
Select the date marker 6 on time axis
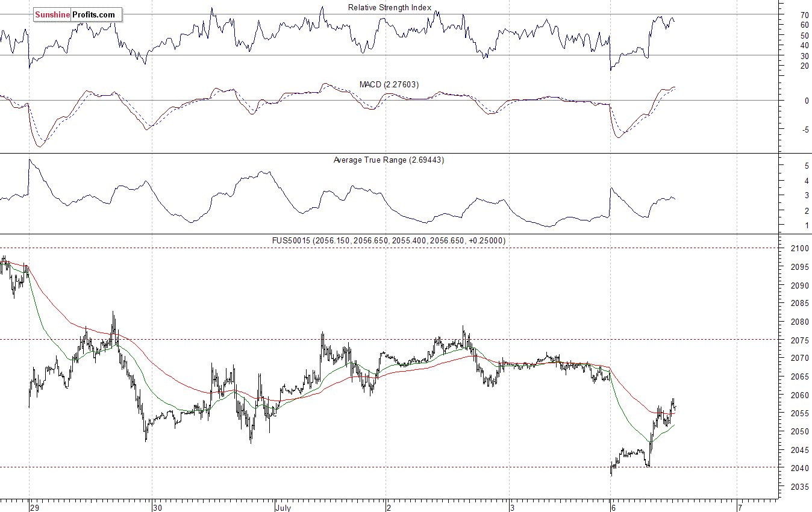614,508
